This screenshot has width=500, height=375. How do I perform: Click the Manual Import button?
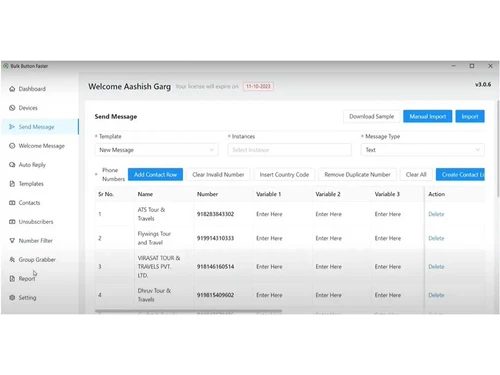(x=428, y=116)
